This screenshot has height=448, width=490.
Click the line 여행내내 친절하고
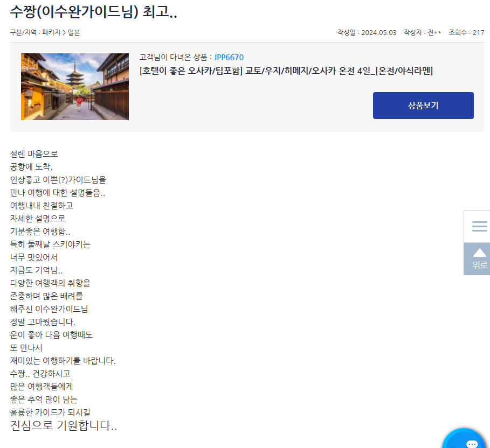pos(42,206)
